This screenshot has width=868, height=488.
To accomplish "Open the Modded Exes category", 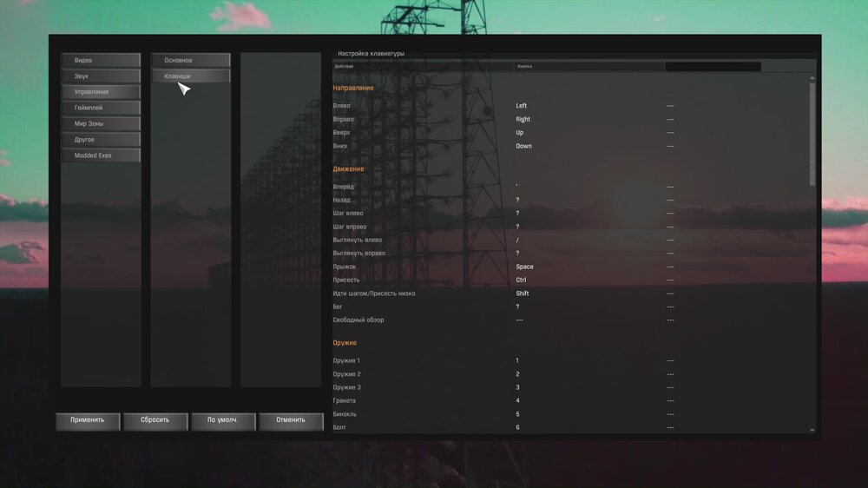I will [101, 155].
